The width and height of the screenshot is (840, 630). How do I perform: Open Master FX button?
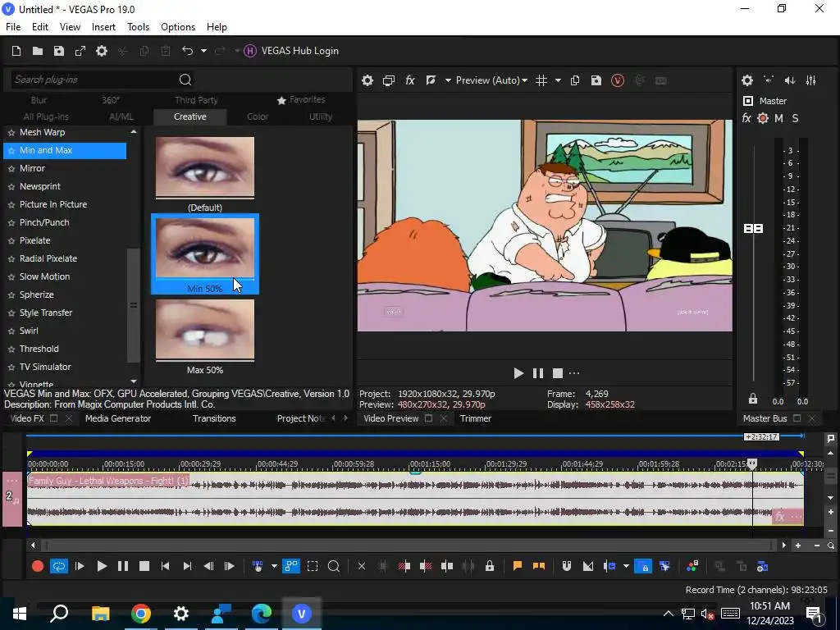(746, 118)
